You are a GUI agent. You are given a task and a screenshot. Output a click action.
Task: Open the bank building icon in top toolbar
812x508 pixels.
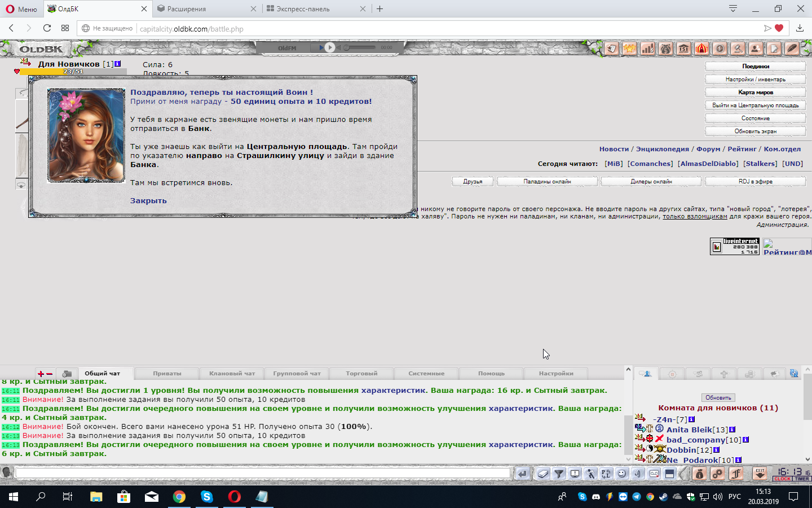point(683,49)
